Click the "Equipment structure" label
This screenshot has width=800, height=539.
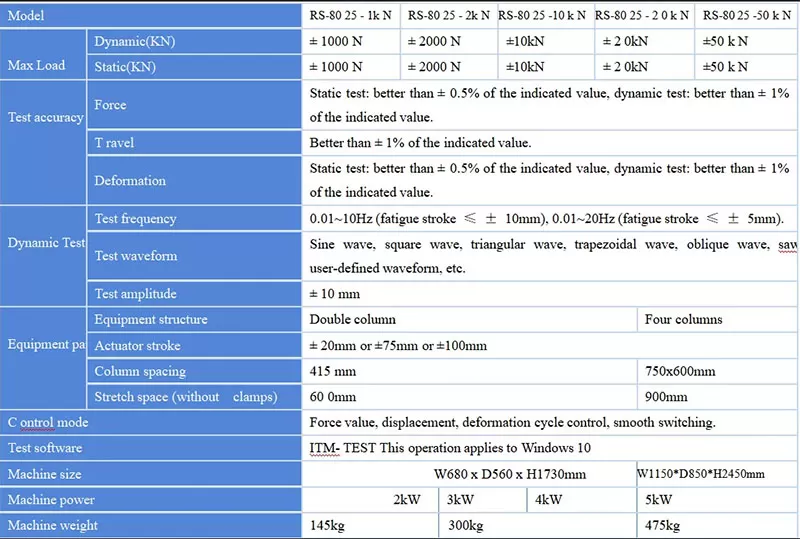151,320
